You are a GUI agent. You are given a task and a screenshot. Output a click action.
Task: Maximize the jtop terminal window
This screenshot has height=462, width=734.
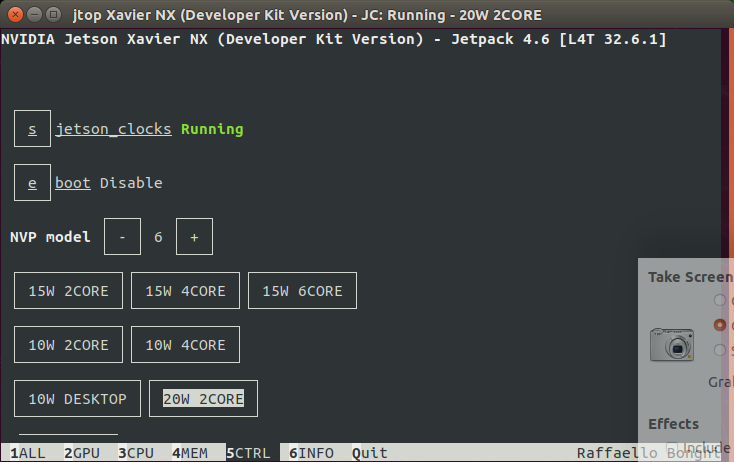(x=54, y=15)
